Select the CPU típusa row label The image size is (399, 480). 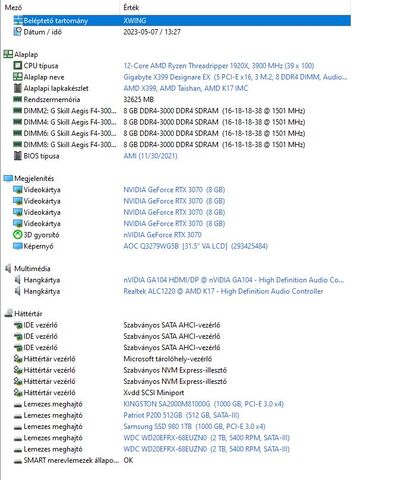click(41, 66)
